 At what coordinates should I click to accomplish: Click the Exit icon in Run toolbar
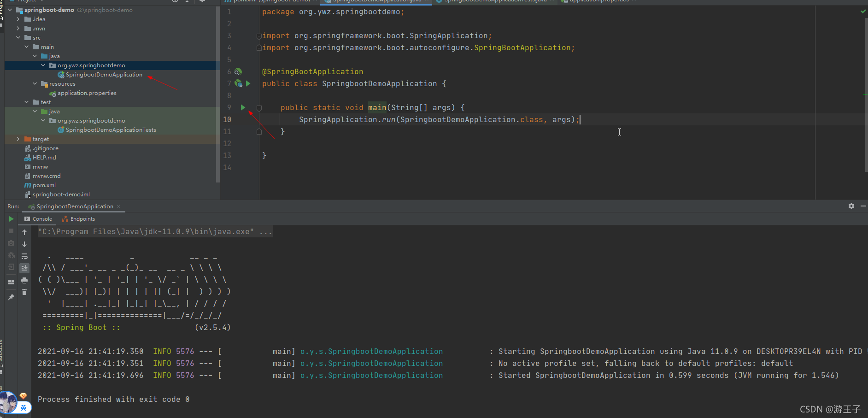coord(11,267)
